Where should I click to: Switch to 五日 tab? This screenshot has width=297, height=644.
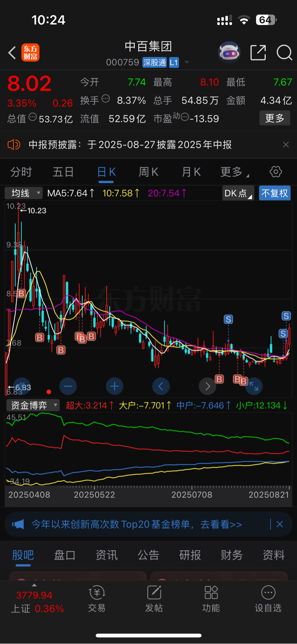click(x=63, y=172)
